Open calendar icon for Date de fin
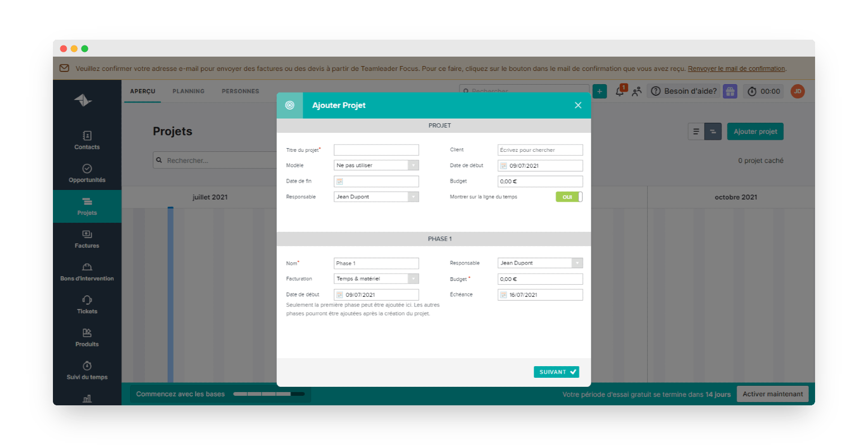Image resolution: width=868 pixels, height=445 pixels. pos(340,181)
